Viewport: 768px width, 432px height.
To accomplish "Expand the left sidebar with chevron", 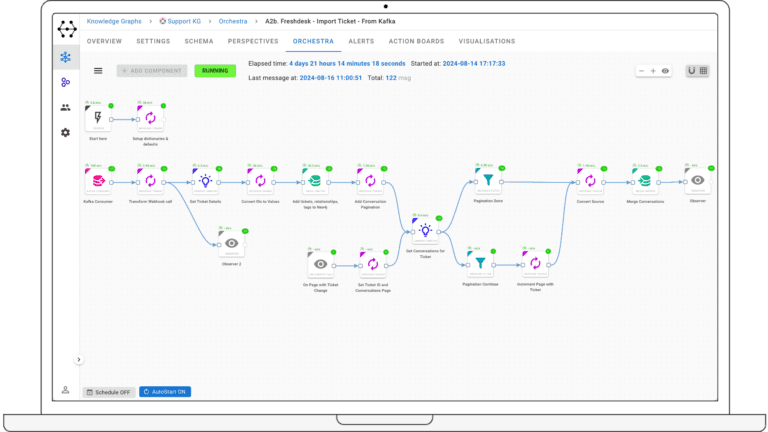I will coord(79,359).
